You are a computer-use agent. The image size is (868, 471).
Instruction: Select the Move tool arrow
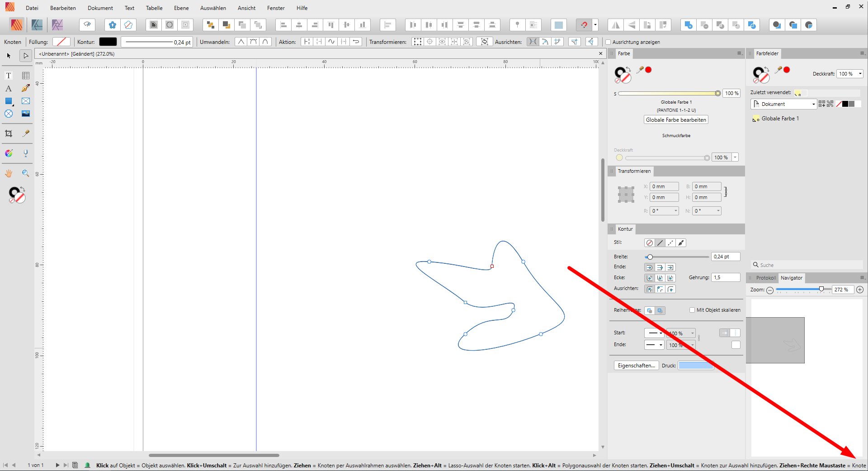click(x=9, y=56)
